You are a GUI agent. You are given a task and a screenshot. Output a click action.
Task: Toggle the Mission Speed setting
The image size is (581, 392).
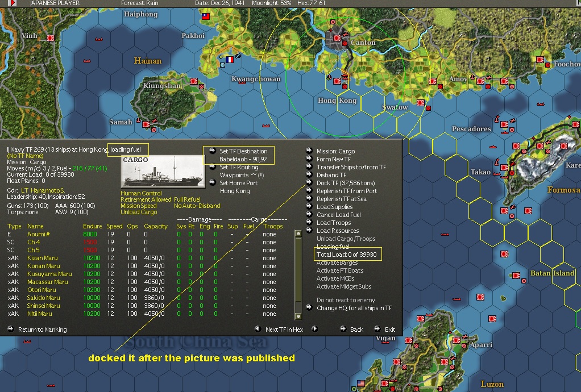tap(139, 206)
